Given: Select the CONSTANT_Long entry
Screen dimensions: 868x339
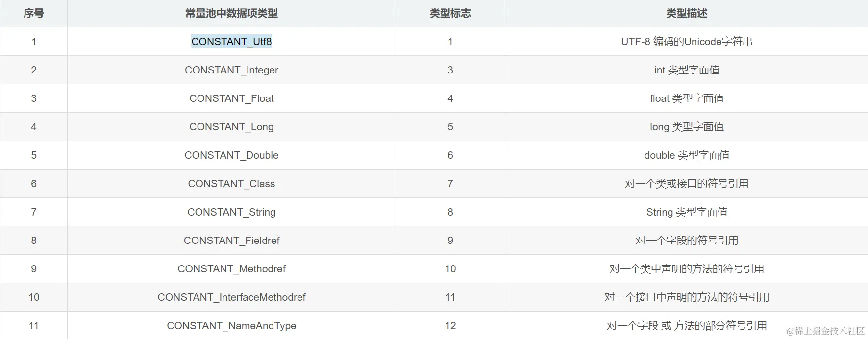Looking at the screenshot, I should pos(231,127).
